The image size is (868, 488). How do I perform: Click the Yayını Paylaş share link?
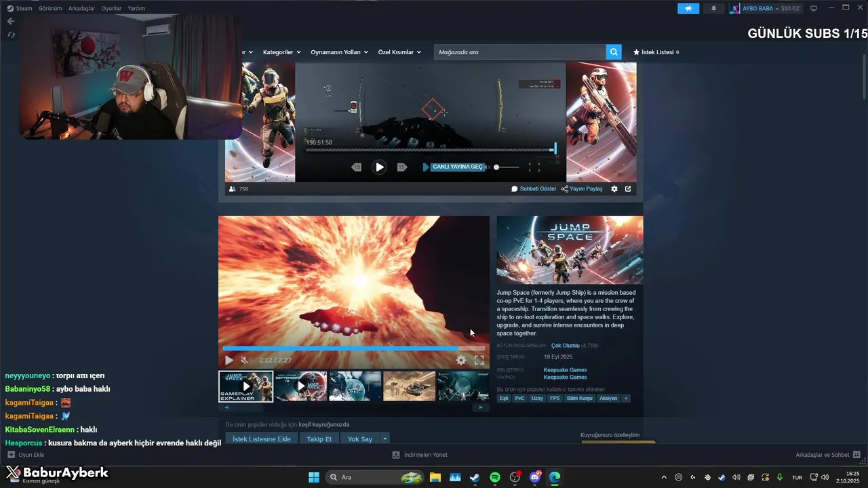(582, 189)
